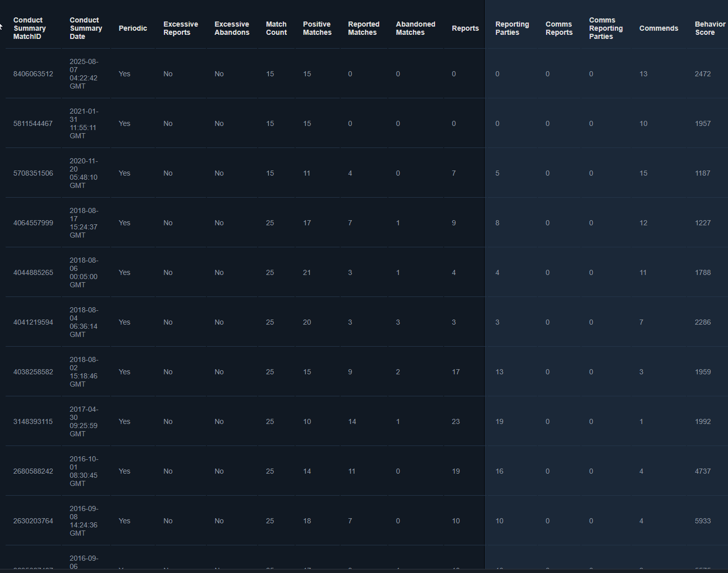Click match ID 8406063512
Screen dimensions: 728x573
point(33,74)
